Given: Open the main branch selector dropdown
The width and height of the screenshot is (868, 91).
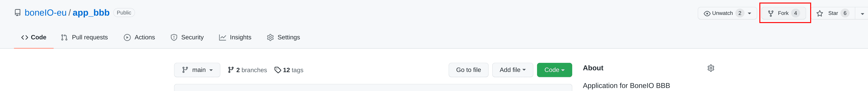Looking at the screenshot, I should coord(197,70).
